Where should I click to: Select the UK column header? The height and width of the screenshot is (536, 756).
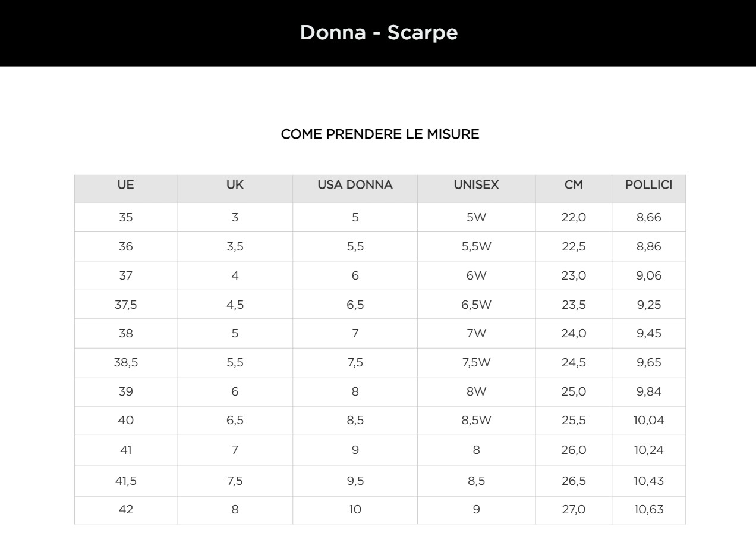[235, 185]
